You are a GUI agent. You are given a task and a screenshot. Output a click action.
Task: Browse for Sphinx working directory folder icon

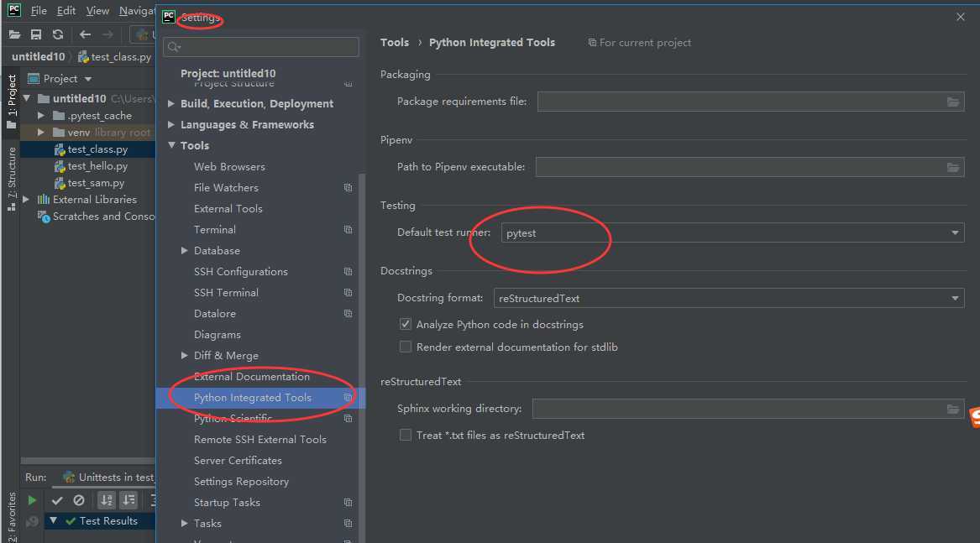click(952, 410)
